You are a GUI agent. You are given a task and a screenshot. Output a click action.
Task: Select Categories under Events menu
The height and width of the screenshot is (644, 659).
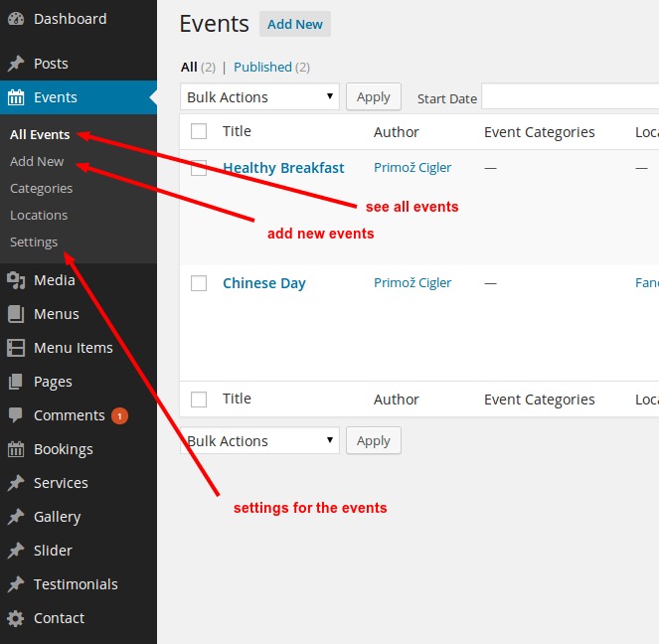[41, 188]
